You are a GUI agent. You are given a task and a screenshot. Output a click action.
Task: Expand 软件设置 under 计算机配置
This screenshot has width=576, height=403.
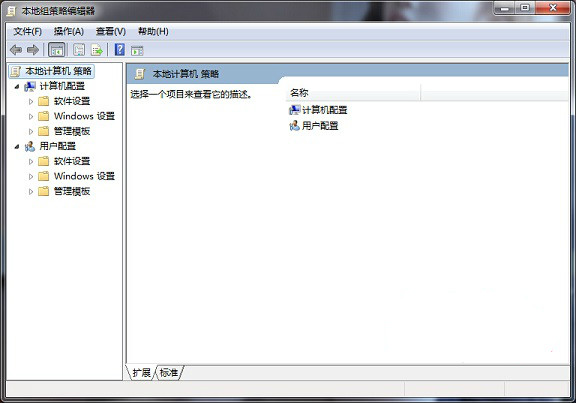coord(31,101)
